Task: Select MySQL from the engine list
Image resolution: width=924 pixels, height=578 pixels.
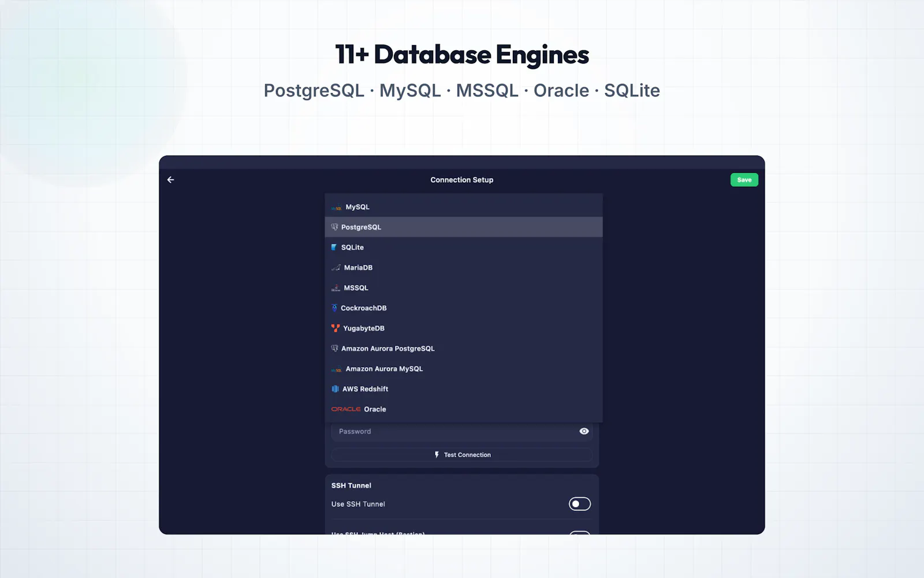Action: click(463, 207)
